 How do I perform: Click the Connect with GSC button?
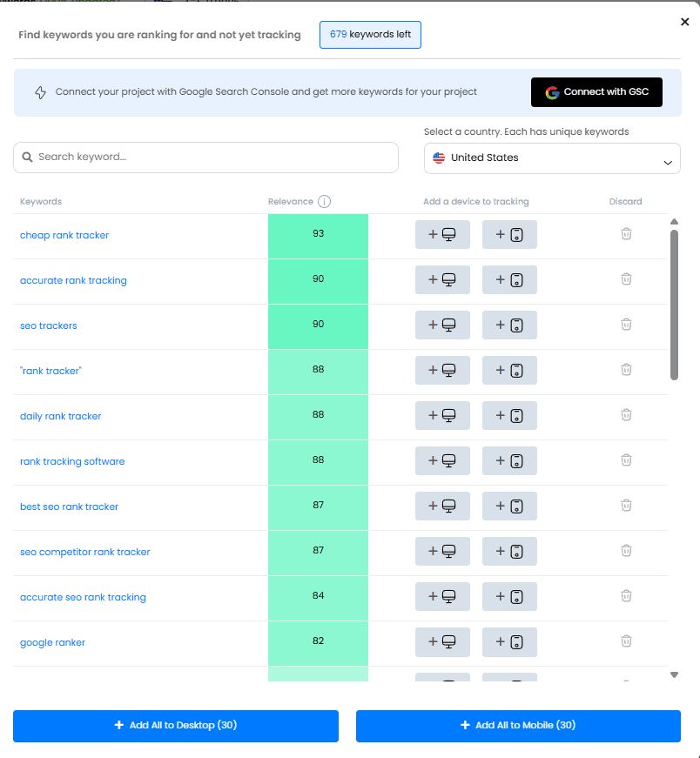[596, 92]
